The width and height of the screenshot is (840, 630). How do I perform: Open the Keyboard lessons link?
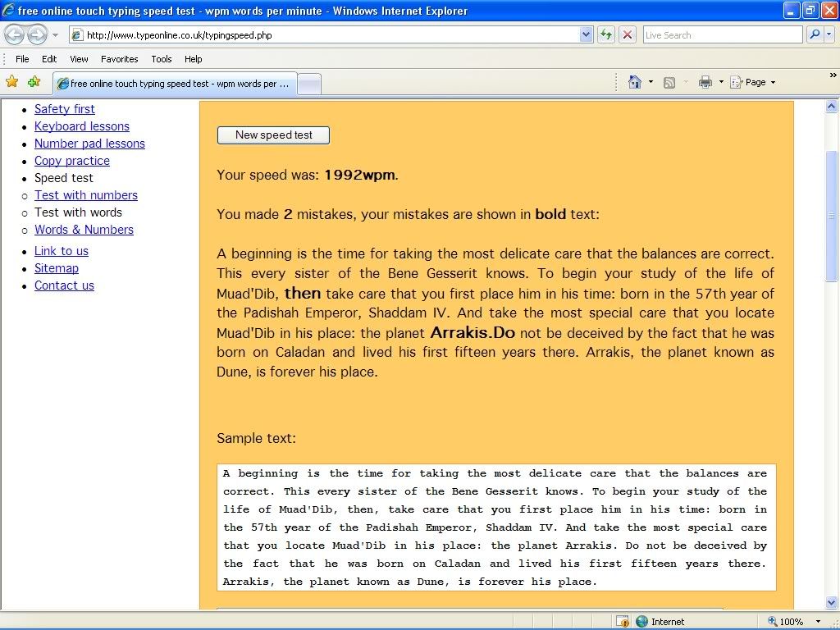(x=82, y=126)
